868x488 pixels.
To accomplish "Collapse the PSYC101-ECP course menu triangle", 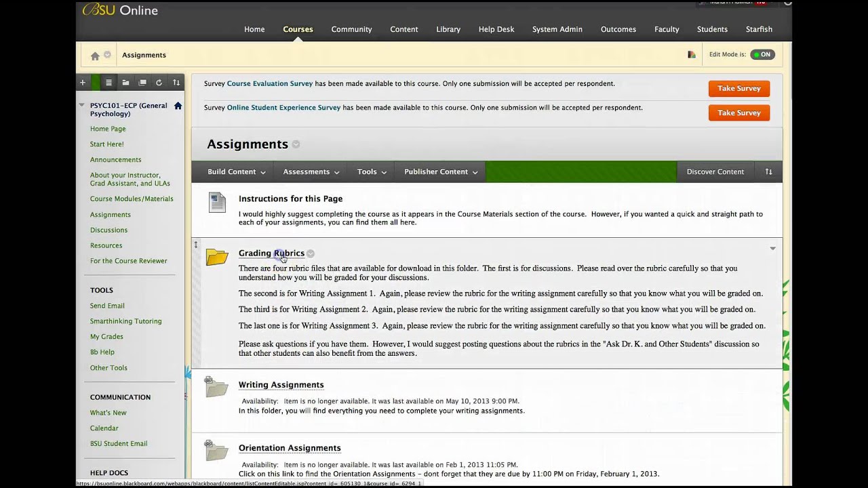I will 82,105.
